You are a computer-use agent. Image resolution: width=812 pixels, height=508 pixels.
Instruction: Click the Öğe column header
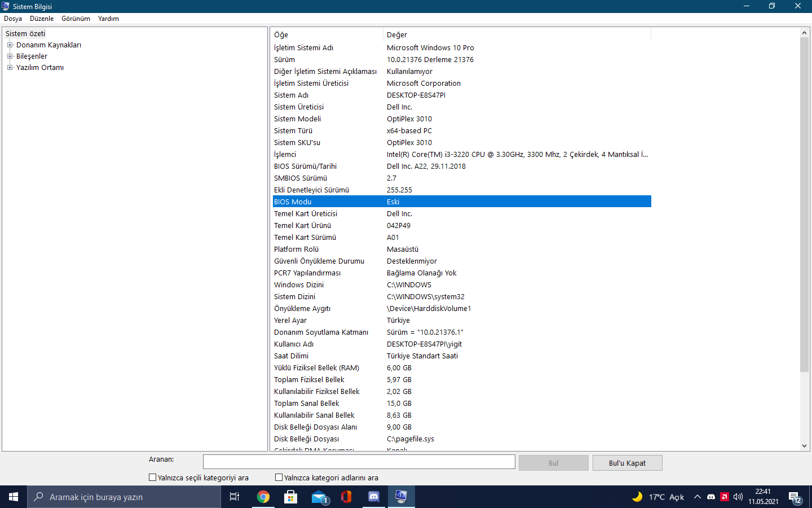click(x=326, y=35)
